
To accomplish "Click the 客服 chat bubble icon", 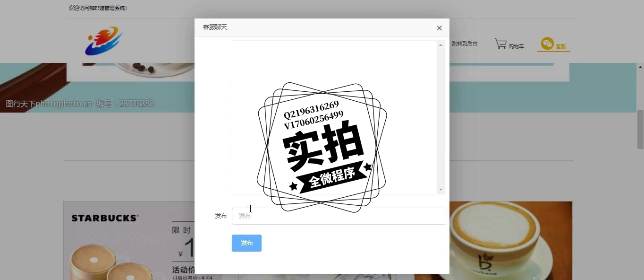I will (x=547, y=44).
